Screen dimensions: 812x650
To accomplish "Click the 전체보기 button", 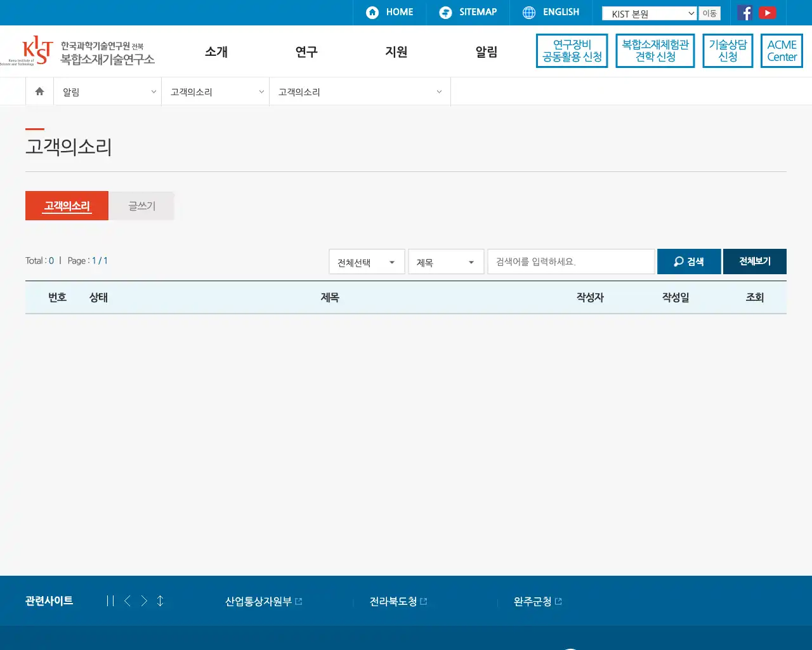I will click(755, 262).
